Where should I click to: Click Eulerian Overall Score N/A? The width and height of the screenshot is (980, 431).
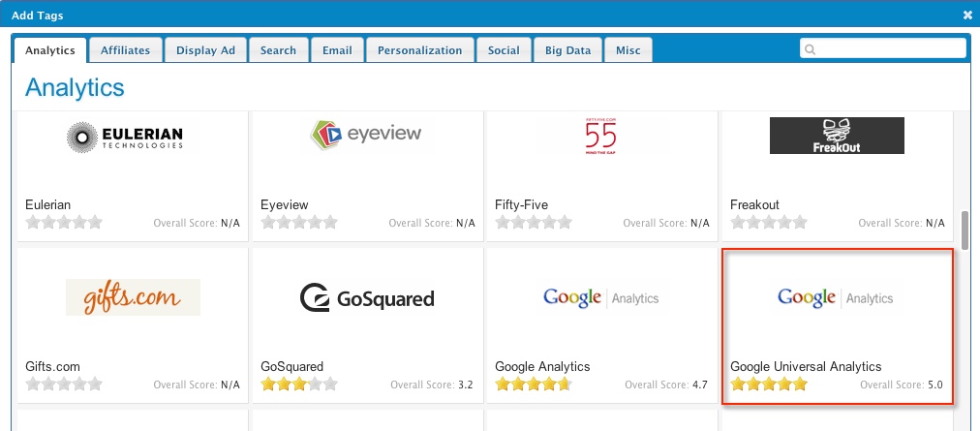pyautogui.click(x=197, y=223)
